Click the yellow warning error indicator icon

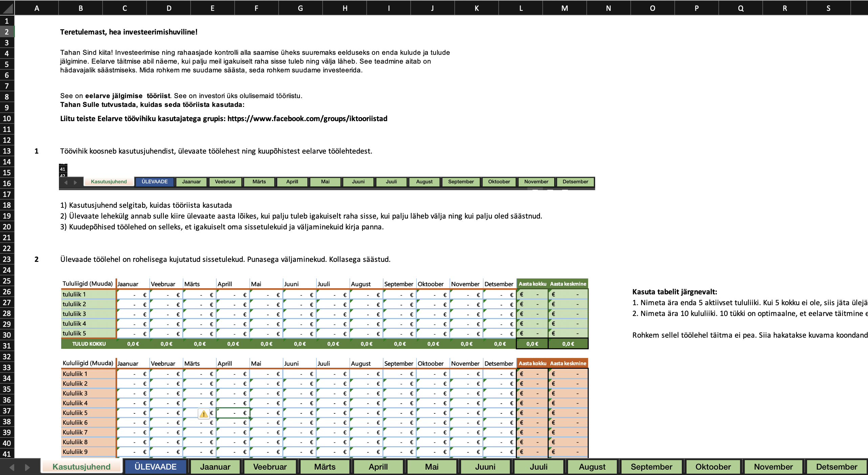click(x=203, y=413)
